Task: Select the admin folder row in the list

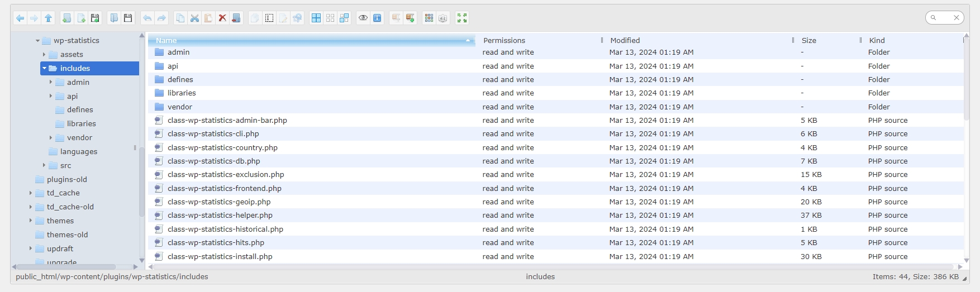Action: pos(556,52)
